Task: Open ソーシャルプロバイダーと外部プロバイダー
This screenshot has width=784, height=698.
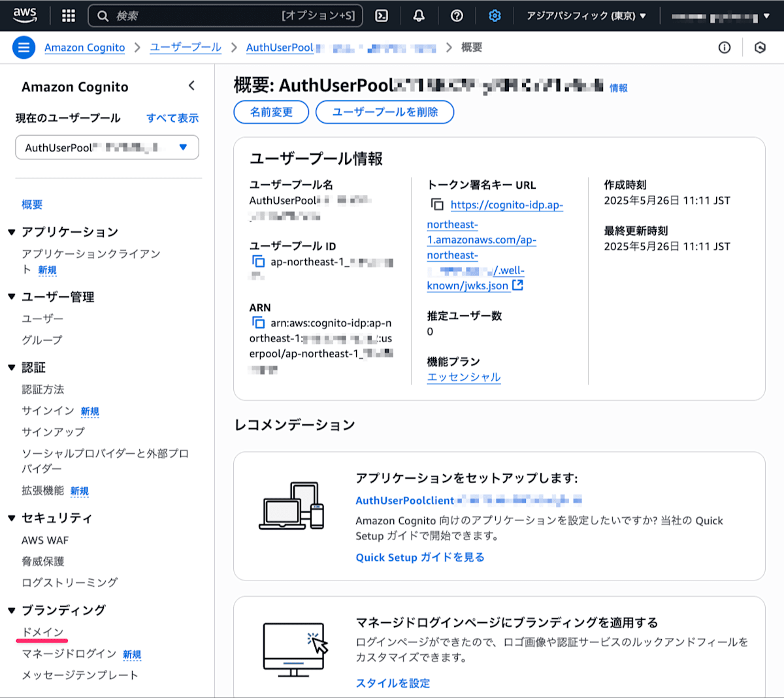Action: [x=105, y=460]
